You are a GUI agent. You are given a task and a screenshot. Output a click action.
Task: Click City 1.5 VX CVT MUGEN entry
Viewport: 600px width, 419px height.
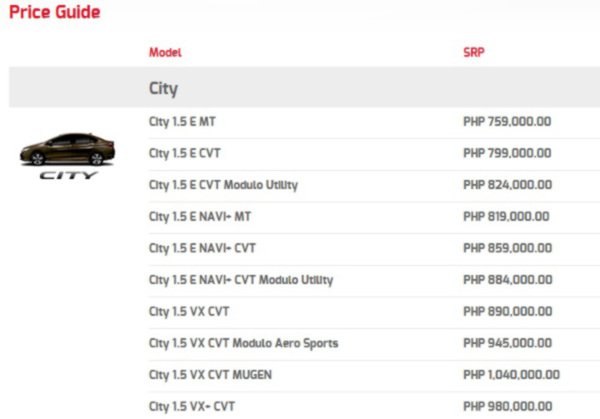[x=210, y=375]
